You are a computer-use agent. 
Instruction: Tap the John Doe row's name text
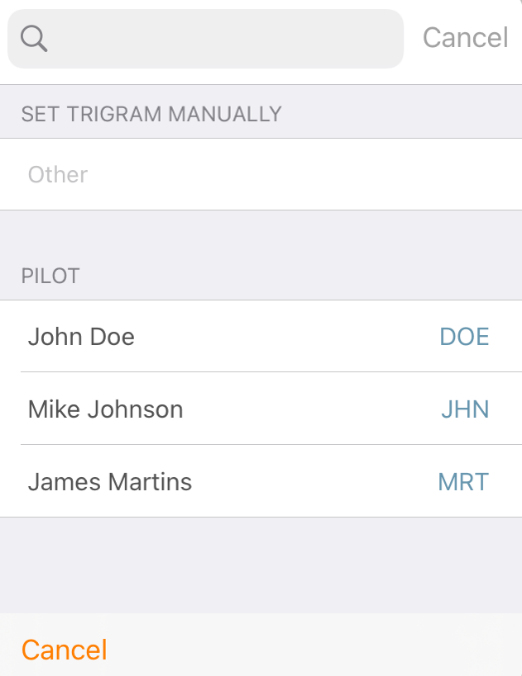click(x=81, y=337)
